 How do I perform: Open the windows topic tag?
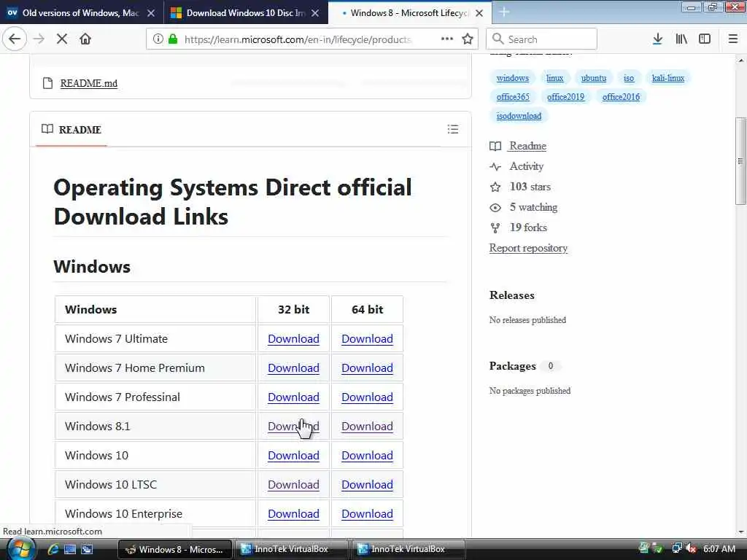point(513,78)
